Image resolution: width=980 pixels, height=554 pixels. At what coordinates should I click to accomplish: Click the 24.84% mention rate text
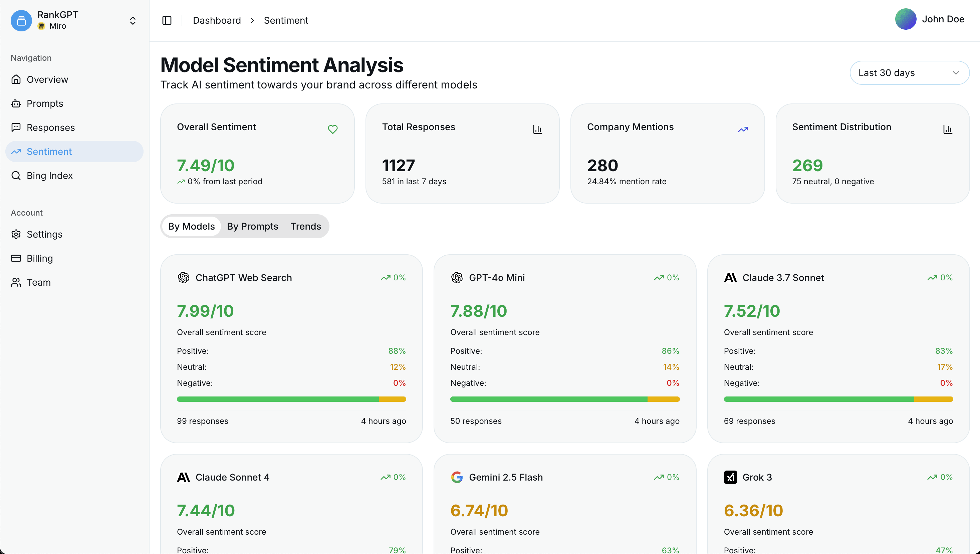[x=627, y=182]
